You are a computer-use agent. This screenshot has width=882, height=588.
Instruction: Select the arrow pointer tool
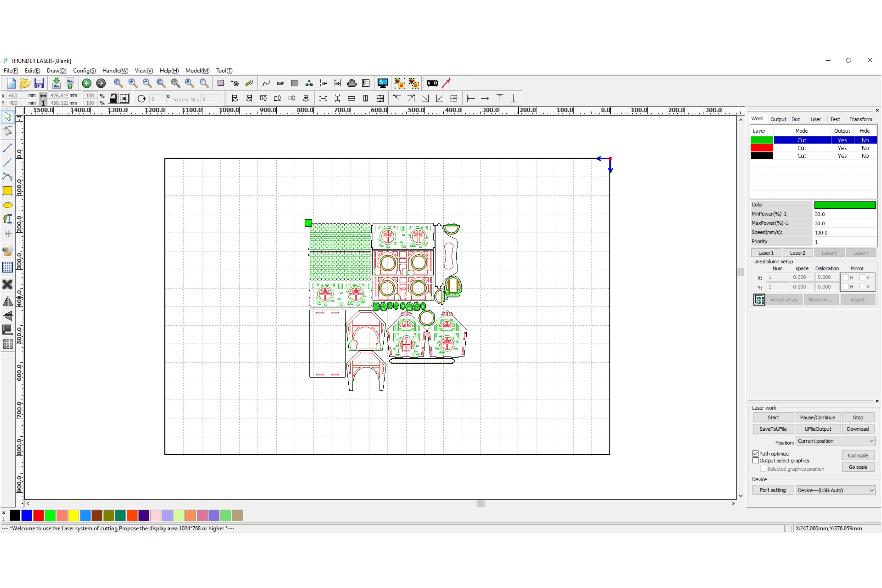click(x=8, y=117)
